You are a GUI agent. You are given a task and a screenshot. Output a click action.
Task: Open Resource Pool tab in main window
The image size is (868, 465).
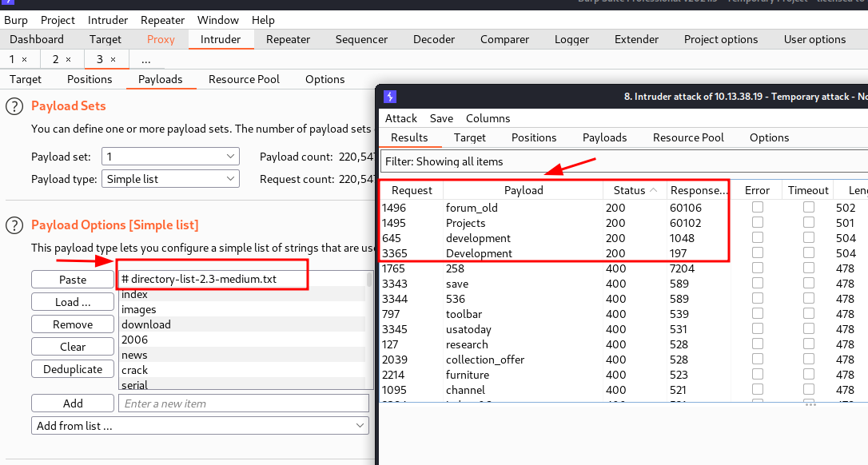click(244, 79)
